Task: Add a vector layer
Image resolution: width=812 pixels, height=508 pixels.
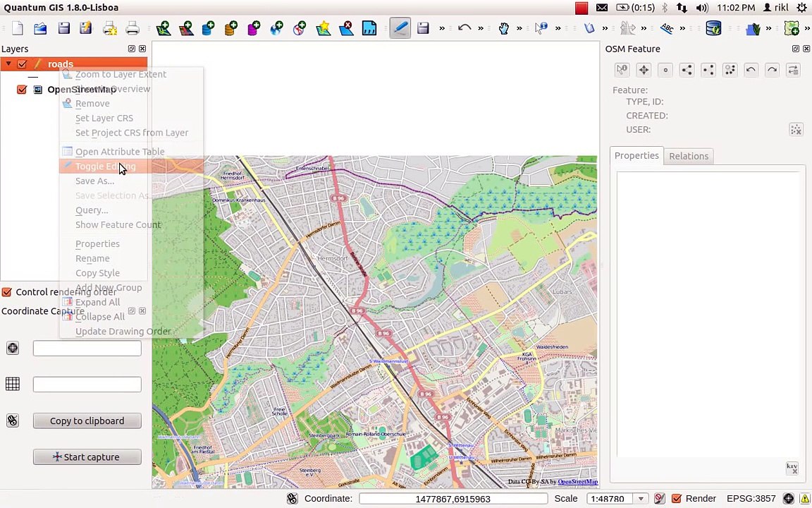Action: [x=163, y=28]
